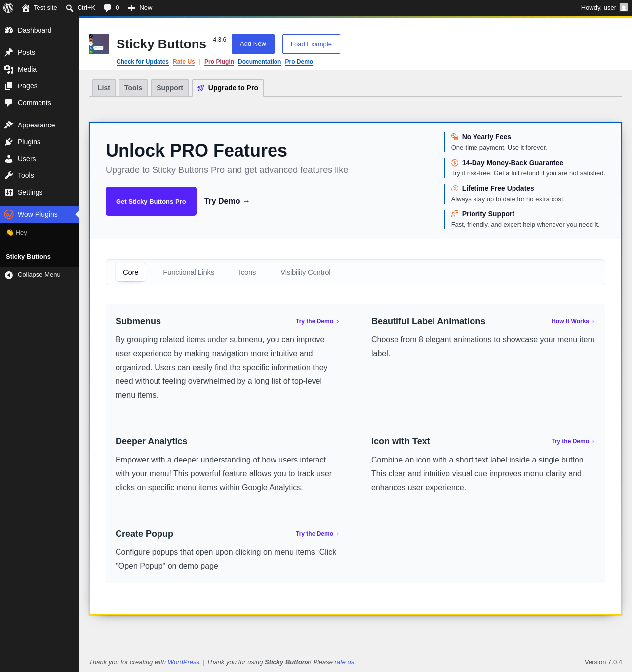Click the Add New button

click(253, 44)
